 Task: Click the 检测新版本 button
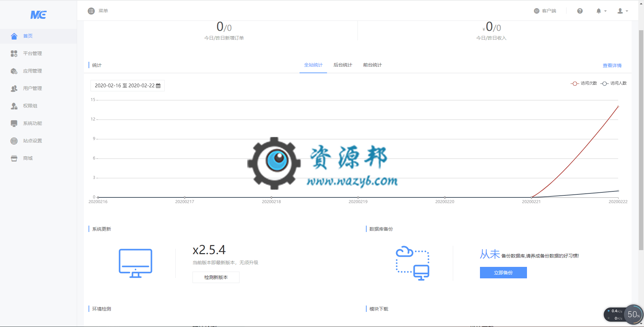(x=216, y=277)
